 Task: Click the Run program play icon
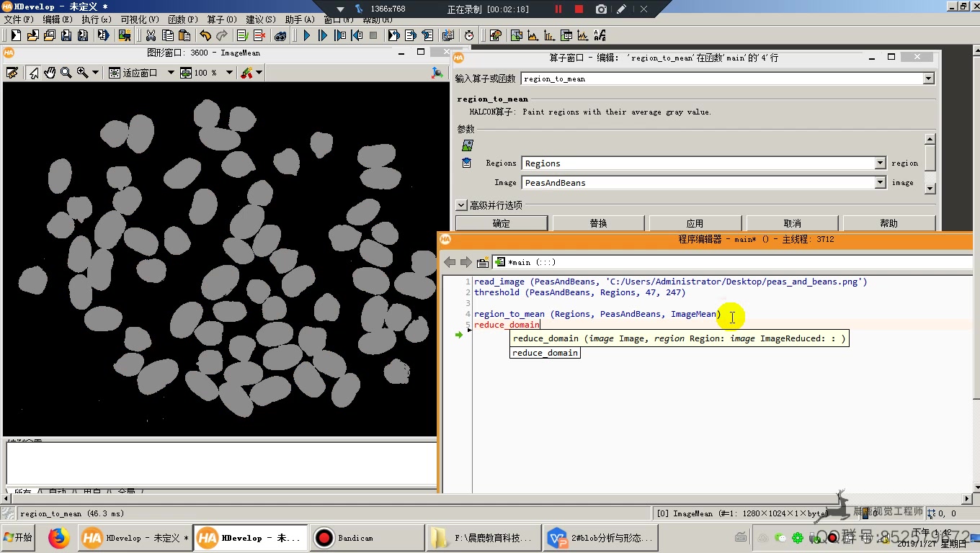[306, 35]
